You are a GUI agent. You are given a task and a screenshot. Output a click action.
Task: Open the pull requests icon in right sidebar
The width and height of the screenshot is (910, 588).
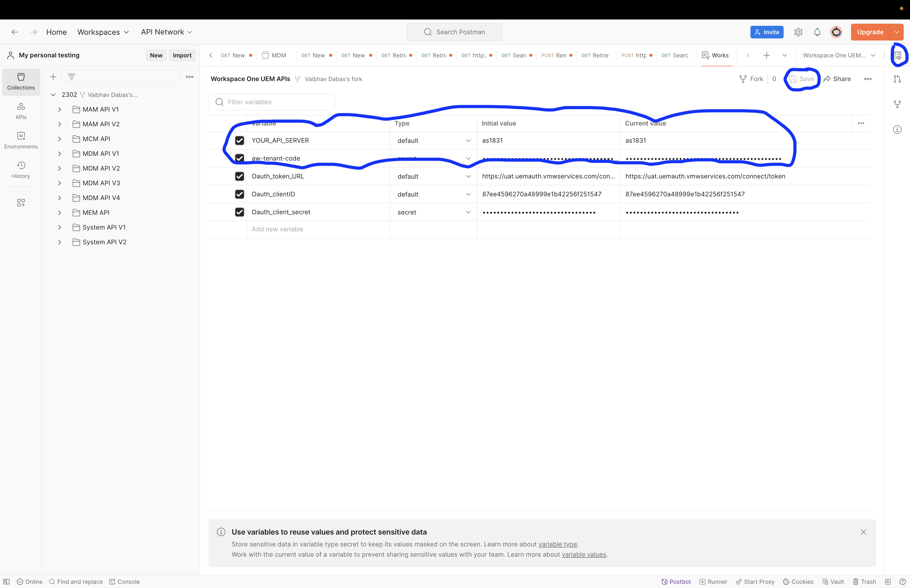[x=897, y=79]
